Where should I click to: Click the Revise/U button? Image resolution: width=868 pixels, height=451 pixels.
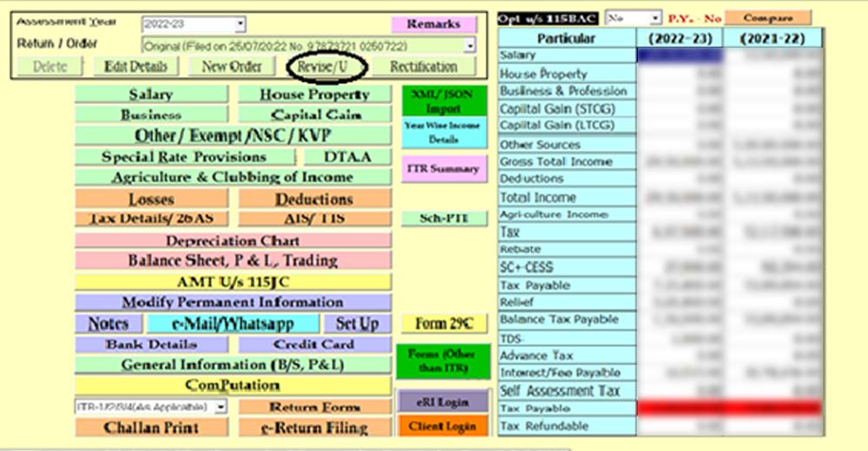coord(327,66)
